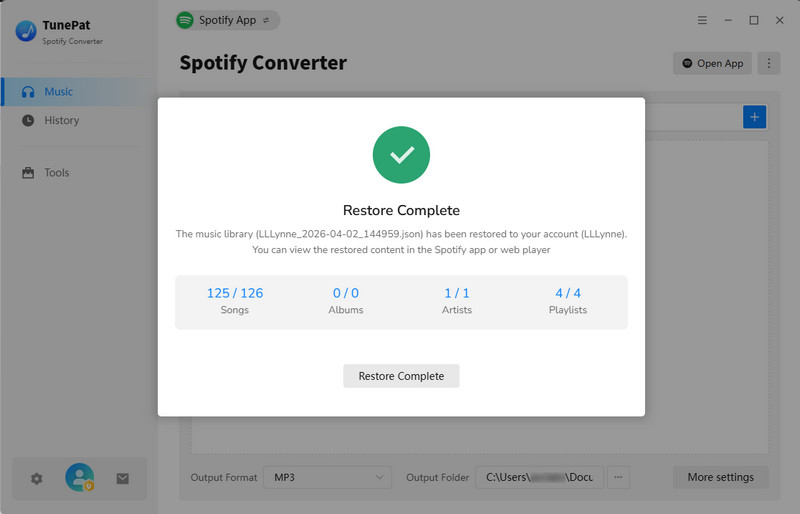
Task: Switch source using Spotify App selector
Action: click(x=227, y=20)
